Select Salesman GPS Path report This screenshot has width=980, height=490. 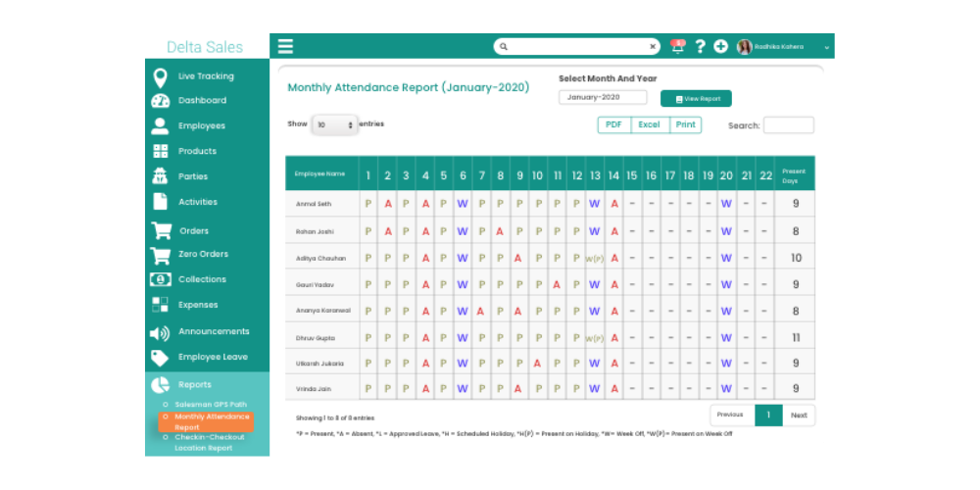[x=212, y=405]
